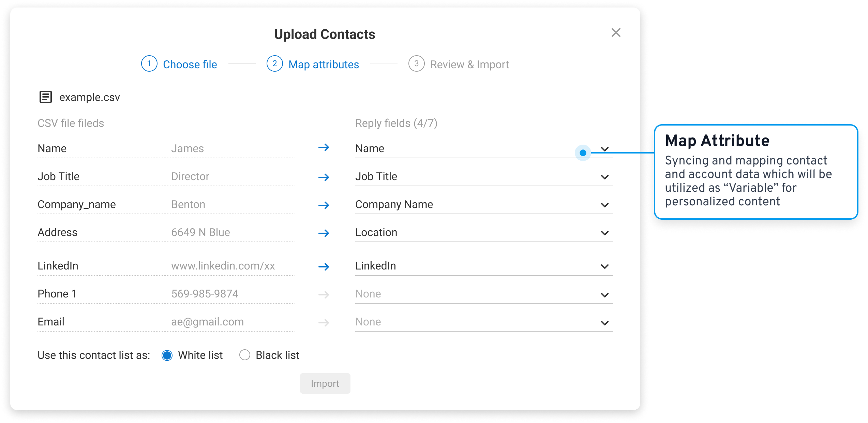Image resolution: width=868 pixels, height=423 pixels.
Task: Close the Upload Contacts dialog
Action: click(616, 33)
